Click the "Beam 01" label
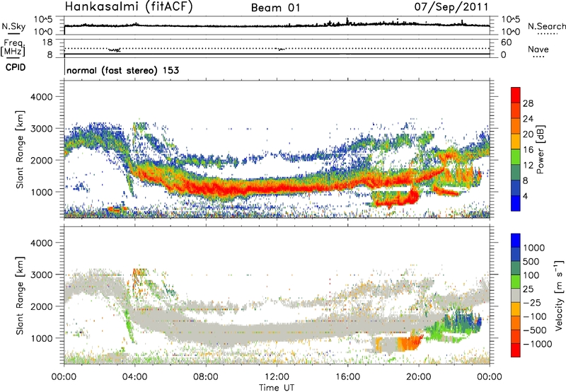The image size is (566, 392). (276, 8)
